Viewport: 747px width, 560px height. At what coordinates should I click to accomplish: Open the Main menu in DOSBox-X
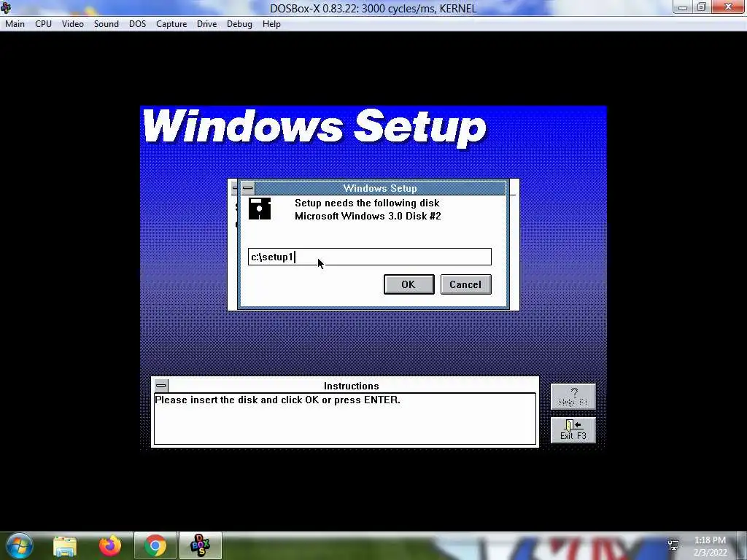[15, 24]
